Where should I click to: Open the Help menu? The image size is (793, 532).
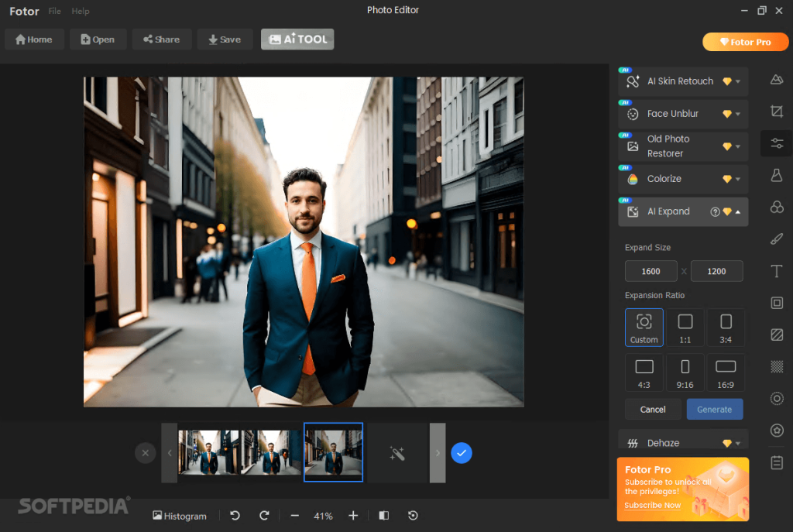[x=81, y=12]
